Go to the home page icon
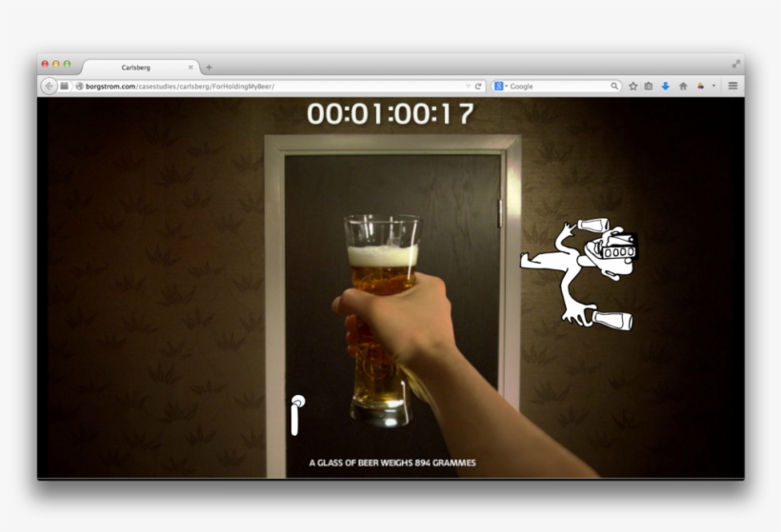This screenshot has width=781, height=532. coord(684,86)
